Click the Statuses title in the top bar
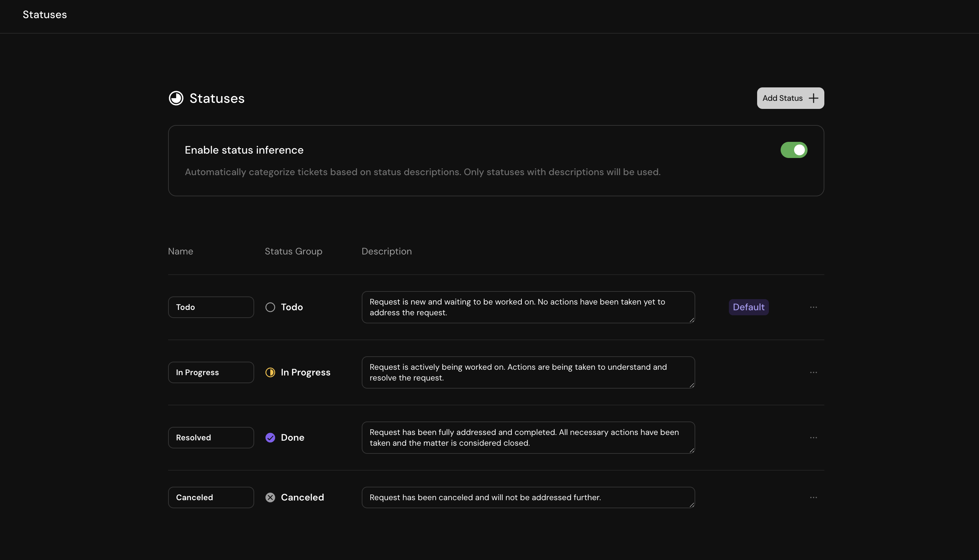The height and width of the screenshot is (560, 979). tap(44, 14)
